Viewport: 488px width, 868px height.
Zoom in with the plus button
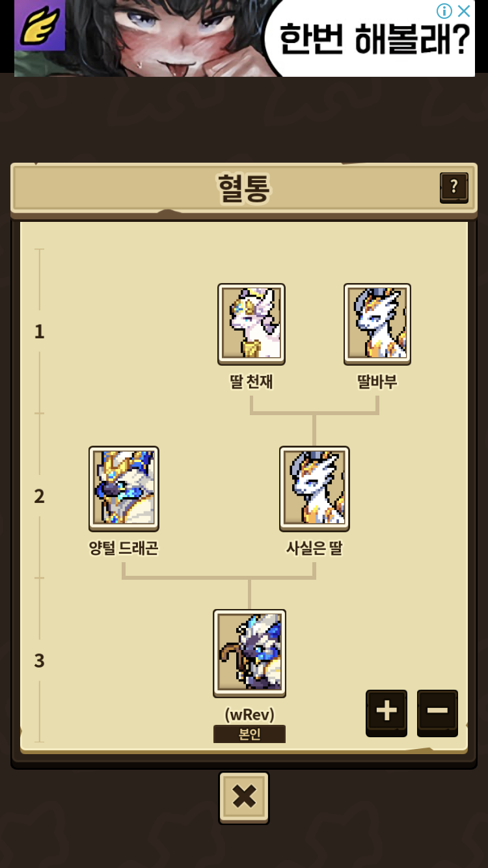point(386,712)
